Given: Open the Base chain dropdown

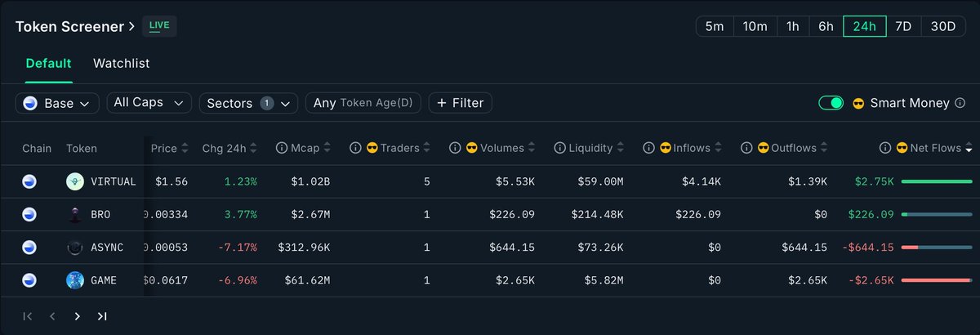Looking at the screenshot, I should click(58, 103).
